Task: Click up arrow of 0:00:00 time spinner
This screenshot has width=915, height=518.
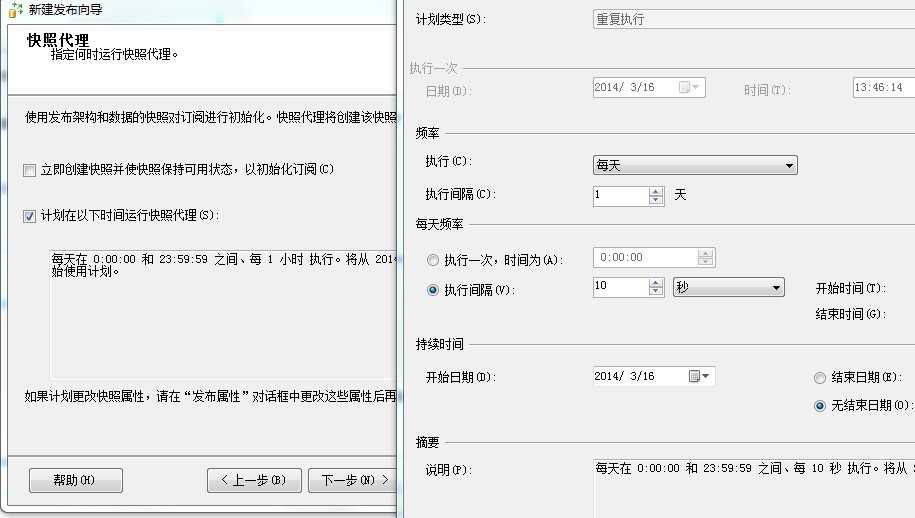Action: click(706, 253)
